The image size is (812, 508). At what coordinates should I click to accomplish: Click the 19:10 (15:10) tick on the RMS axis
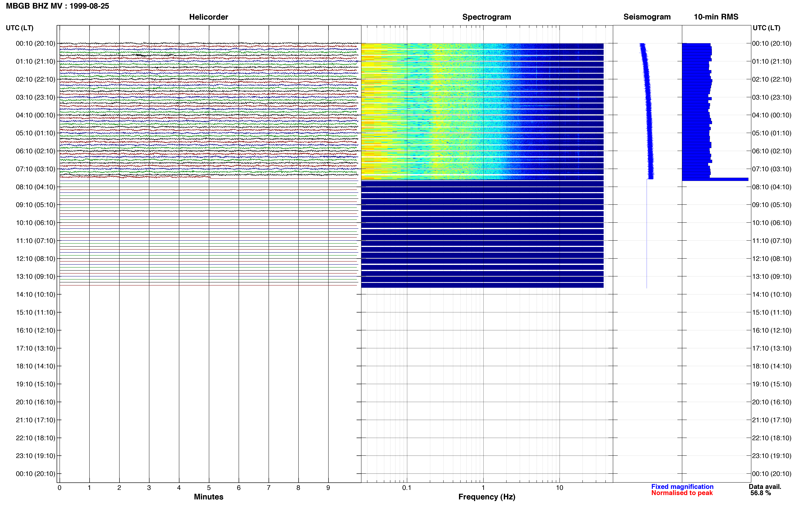[x=772, y=384]
